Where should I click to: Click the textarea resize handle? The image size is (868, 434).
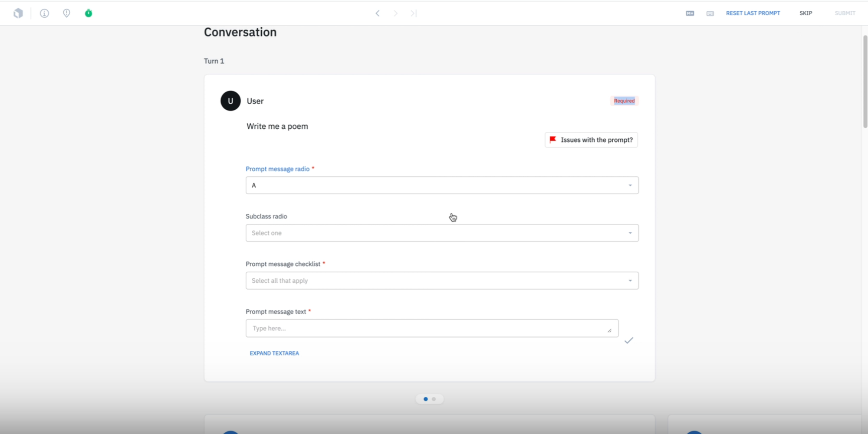(x=609, y=330)
